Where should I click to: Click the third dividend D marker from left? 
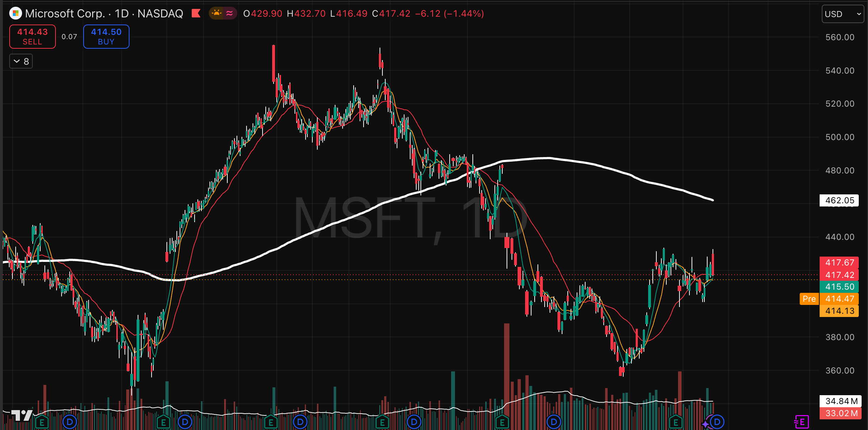point(300,422)
